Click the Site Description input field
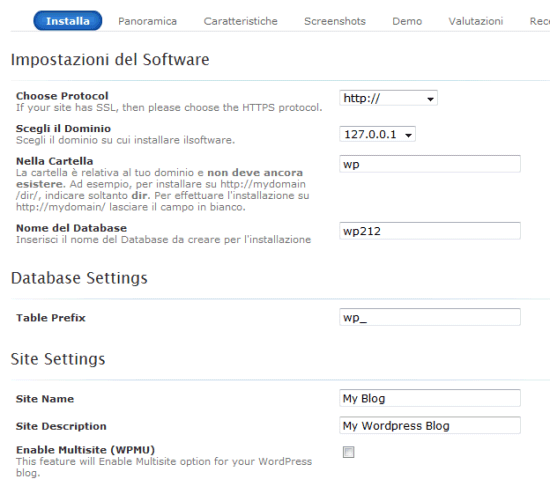 point(430,426)
